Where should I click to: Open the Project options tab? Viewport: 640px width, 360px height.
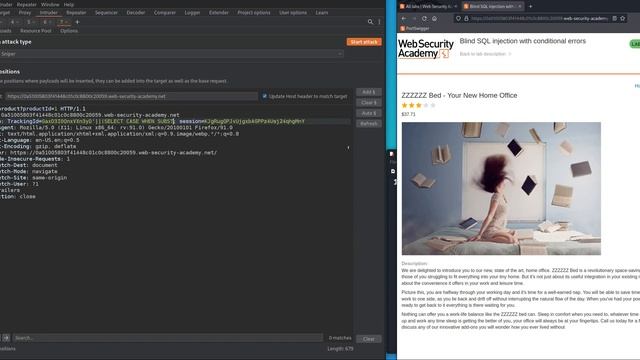tap(254, 13)
